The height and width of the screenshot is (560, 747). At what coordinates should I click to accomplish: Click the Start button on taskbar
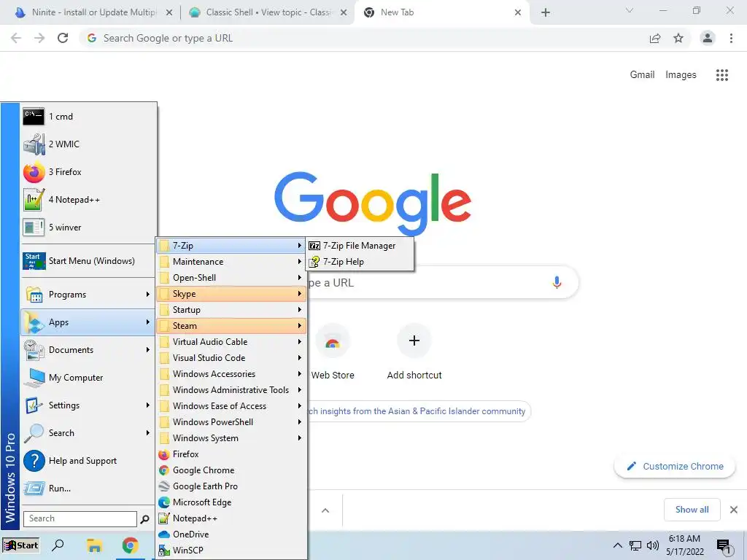(21, 545)
